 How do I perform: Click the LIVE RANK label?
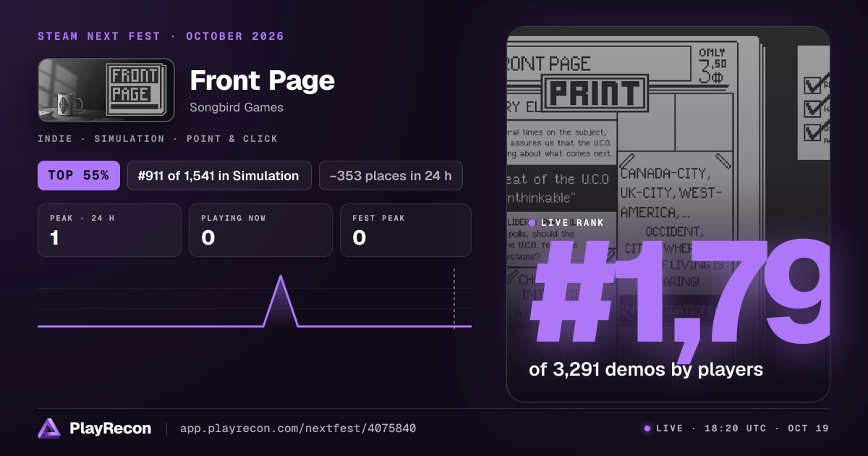click(572, 223)
